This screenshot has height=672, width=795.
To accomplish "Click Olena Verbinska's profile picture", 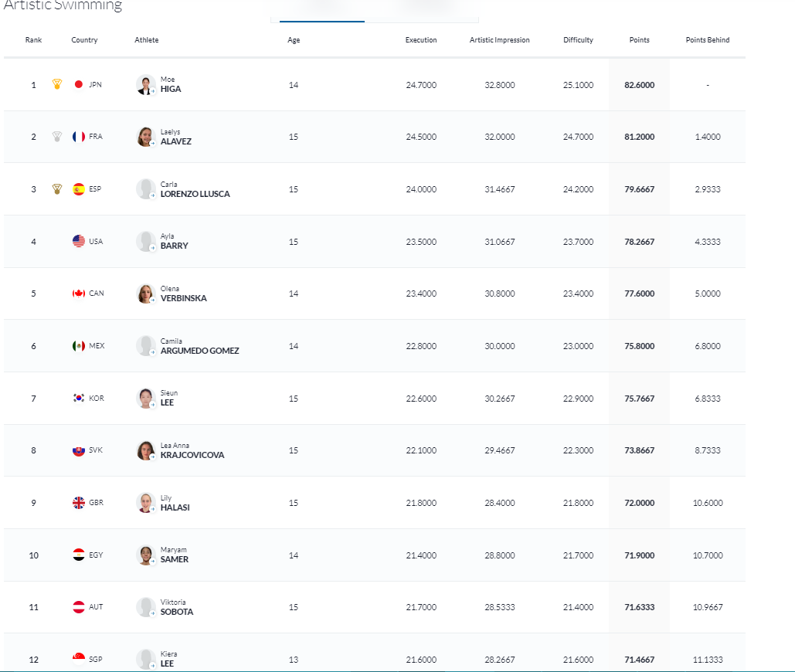I will [145, 294].
